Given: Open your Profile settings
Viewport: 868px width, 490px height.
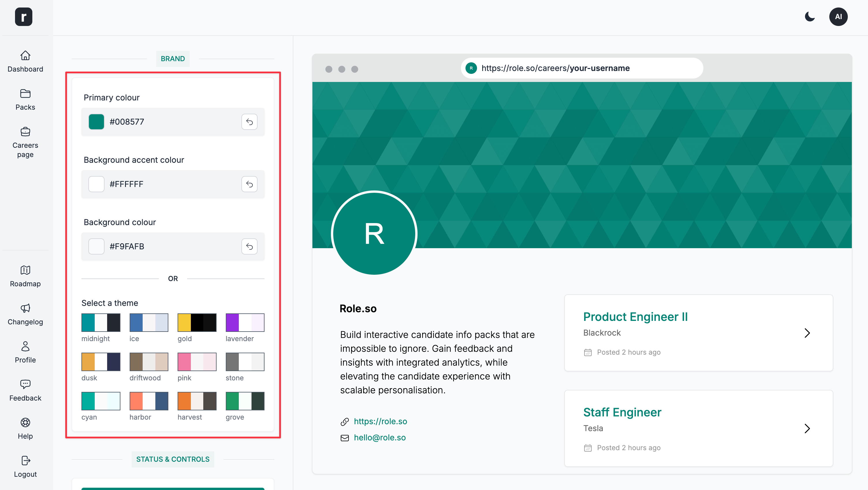Looking at the screenshot, I should tap(25, 351).
